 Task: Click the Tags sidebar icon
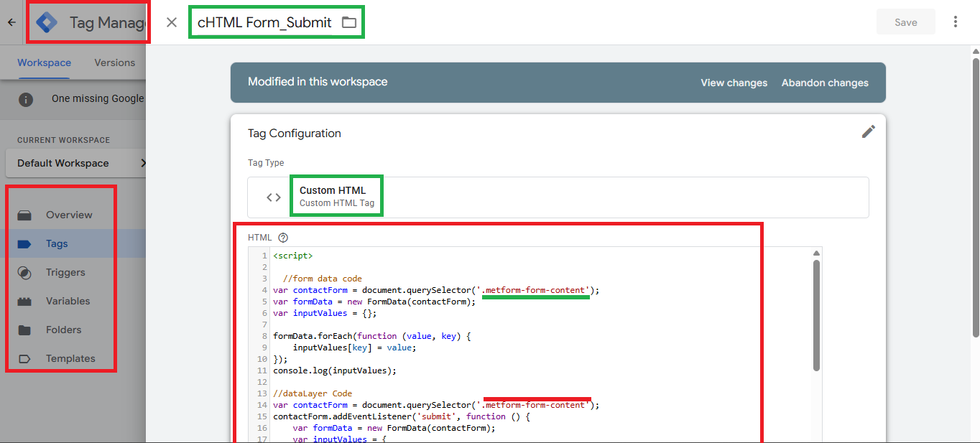pyautogui.click(x=24, y=243)
